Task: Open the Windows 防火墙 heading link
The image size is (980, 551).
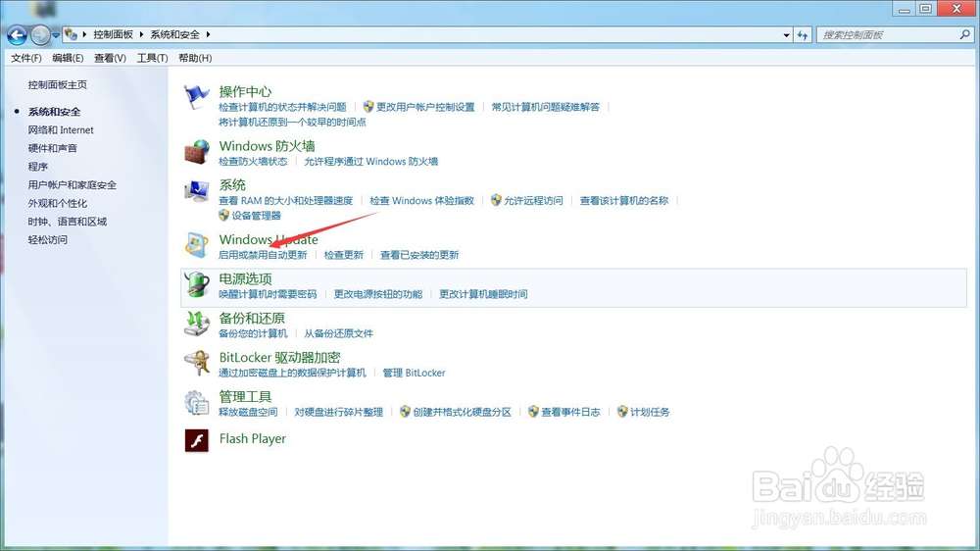Action: coord(267,146)
